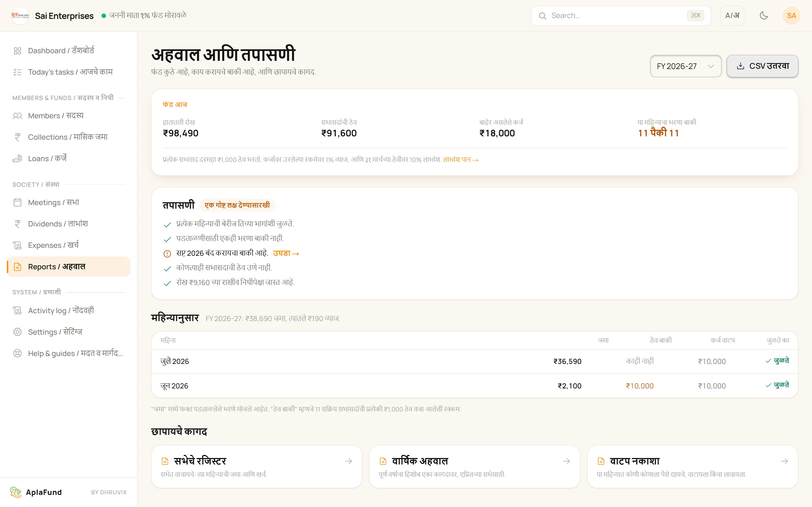
Task: Click the Today's tasks checklist icon
Action: (17, 72)
